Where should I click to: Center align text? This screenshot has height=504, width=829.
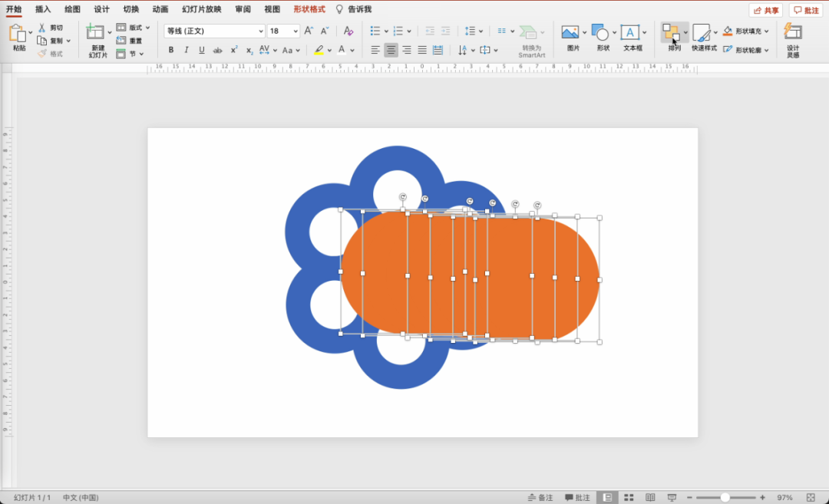(391, 50)
